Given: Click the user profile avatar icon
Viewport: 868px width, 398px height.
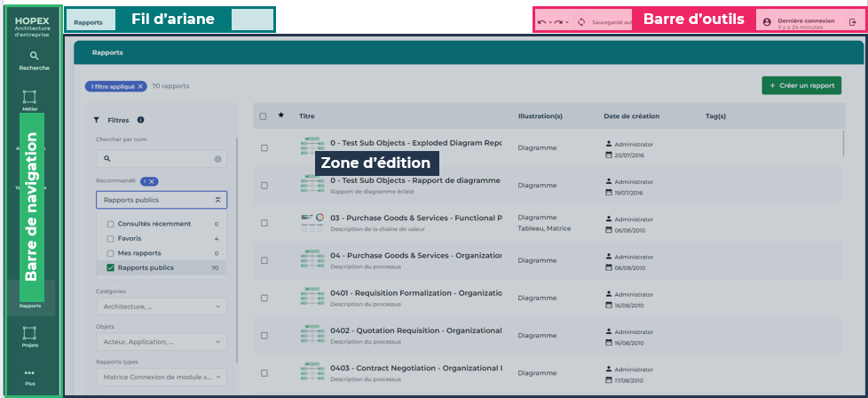Looking at the screenshot, I should pos(766,21).
